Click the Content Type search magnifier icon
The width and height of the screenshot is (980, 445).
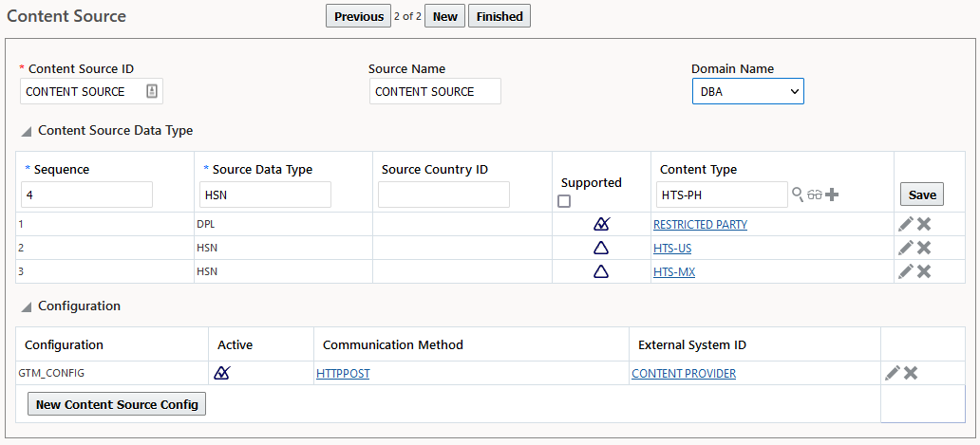tap(798, 195)
